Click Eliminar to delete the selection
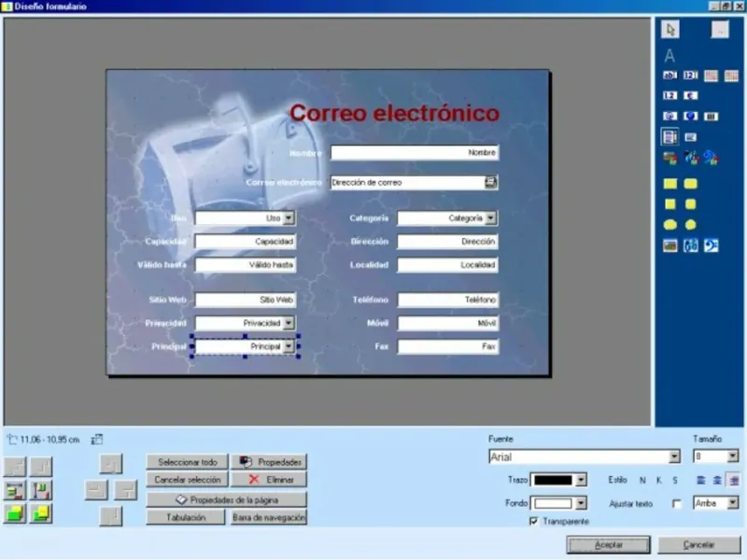 [269, 480]
